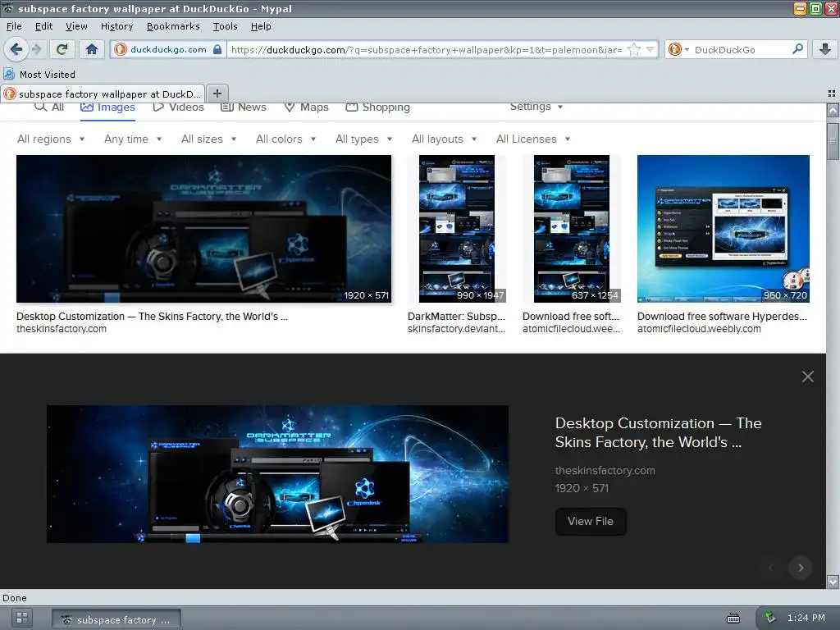This screenshot has width=840, height=630.
Task: Open the Most Visited bookmarks folder
Action: (39, 75)
